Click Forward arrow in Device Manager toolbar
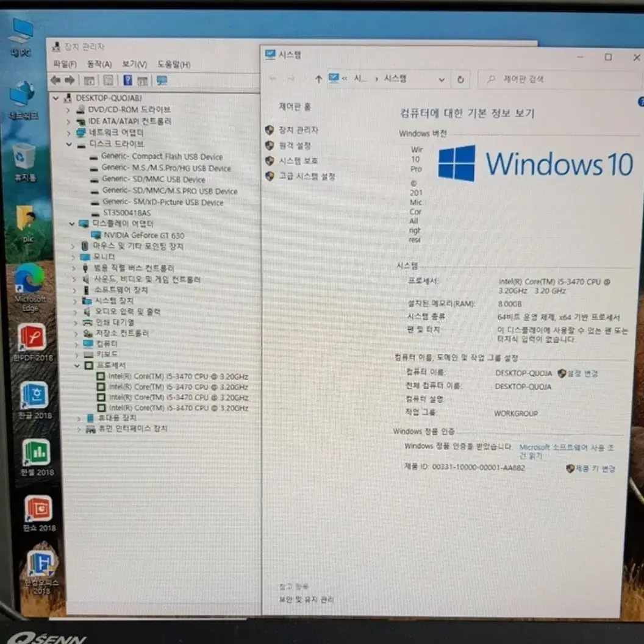The width and height of the screenshot is (644, 644). (70, 80)
